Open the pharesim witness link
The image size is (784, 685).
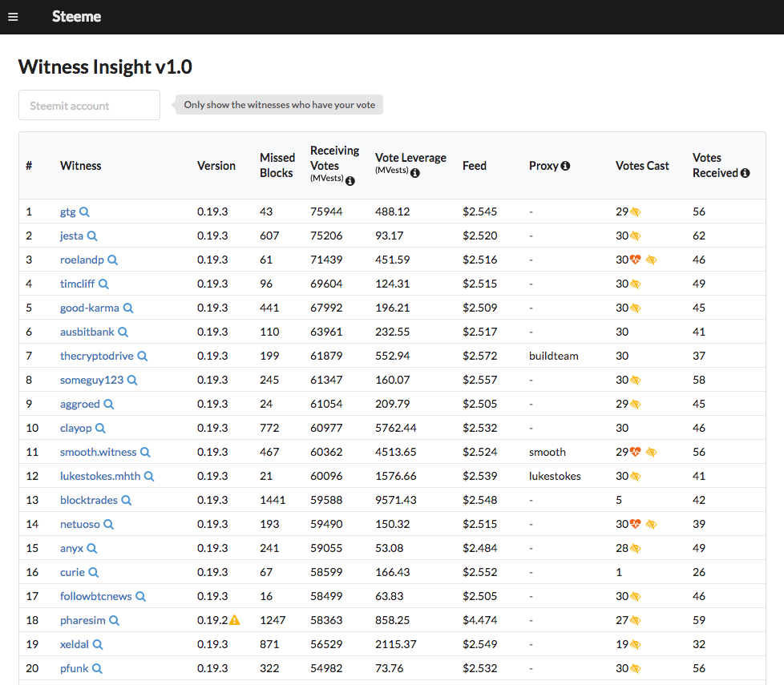tap(83, 621)
